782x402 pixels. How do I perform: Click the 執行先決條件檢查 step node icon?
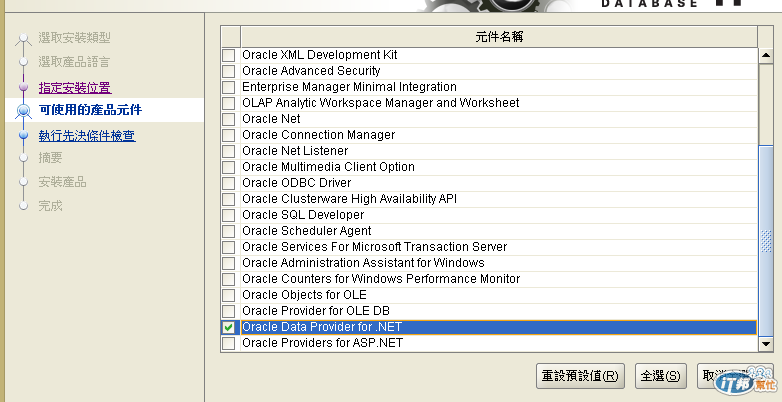(23, 135)
